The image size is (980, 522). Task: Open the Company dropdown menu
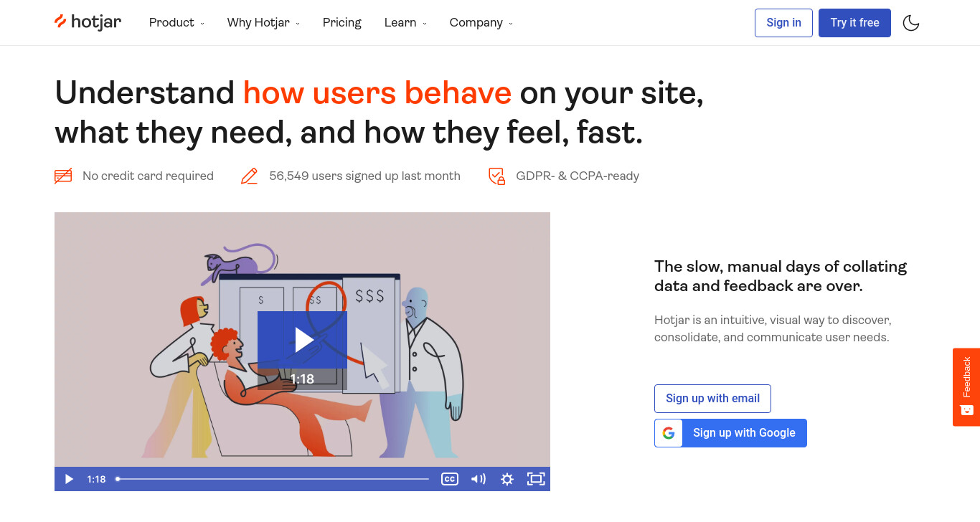pyautogui.click(x=481, y=23)
